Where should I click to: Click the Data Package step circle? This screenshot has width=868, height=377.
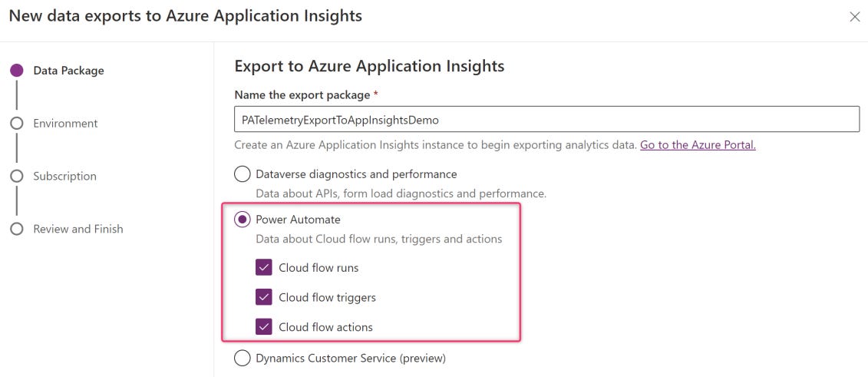(x=17, y=71)
